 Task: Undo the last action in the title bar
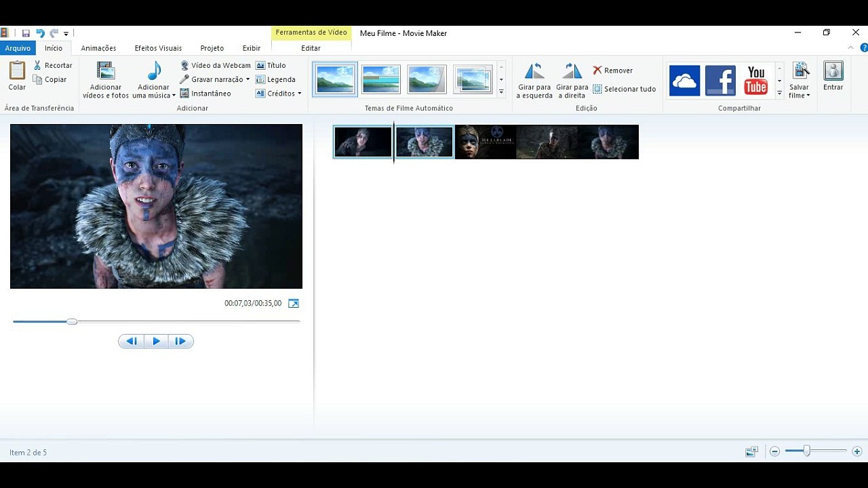[40, 33]
